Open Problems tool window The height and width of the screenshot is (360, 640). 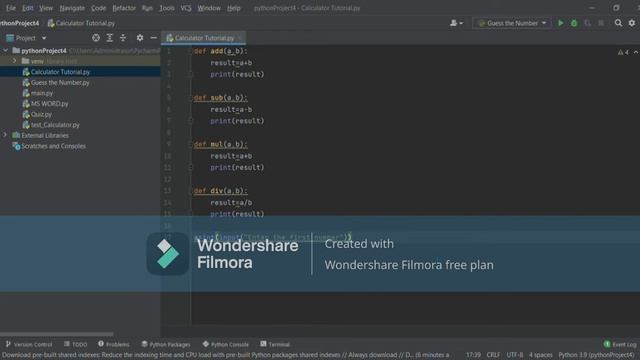pyautogui.click(x=113, y=344)
